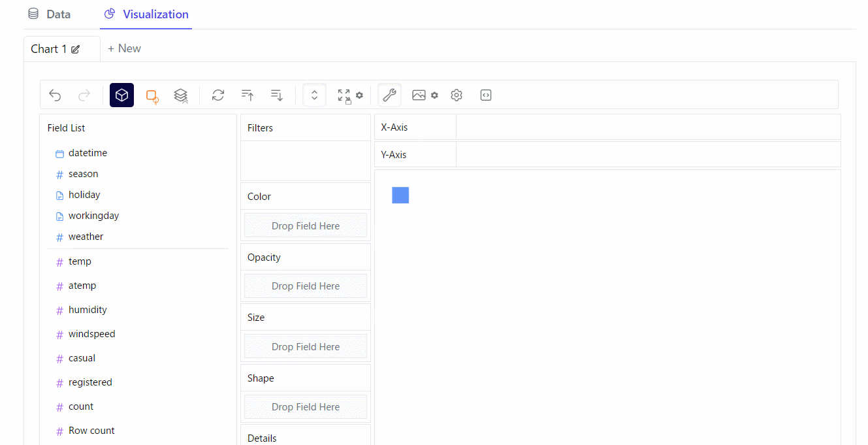868x445 pixels.
Task: Toggle the aggregation cube button
Action: (x=121, y=95)
